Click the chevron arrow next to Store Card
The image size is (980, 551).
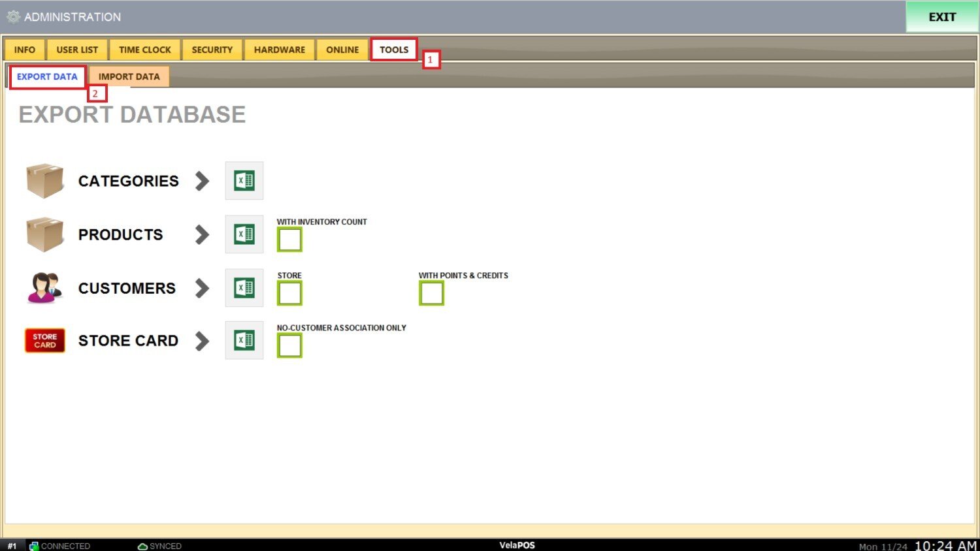tap(203, 340)
